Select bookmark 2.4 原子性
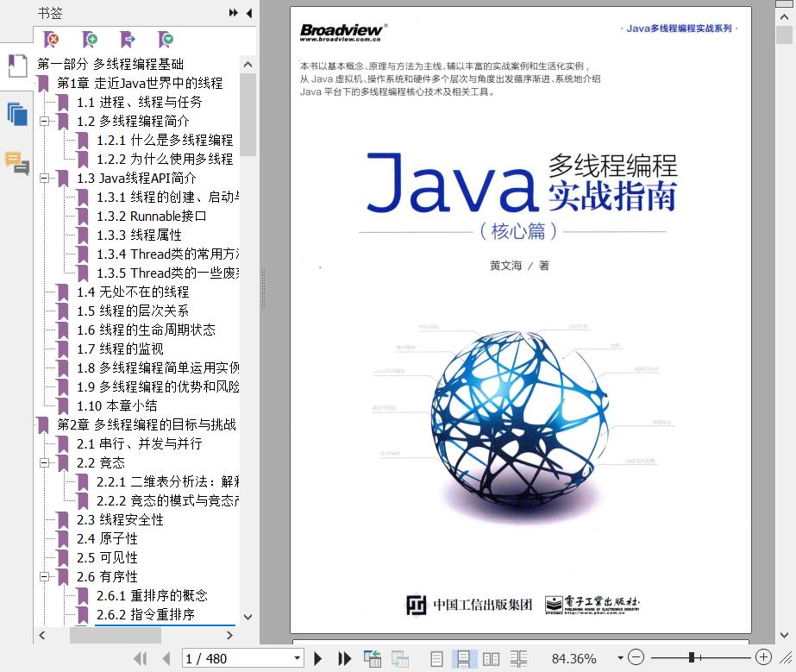Image resolution: width=796 pixels, height=672 pixels. click(107, 539)
